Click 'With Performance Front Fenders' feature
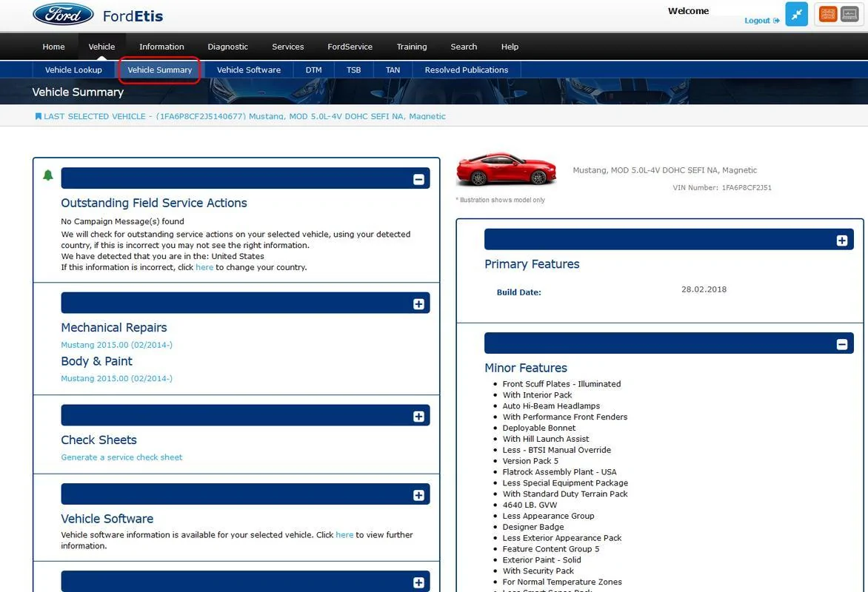Viewport: 868px width, 592px height. click(x=564, y=417)
